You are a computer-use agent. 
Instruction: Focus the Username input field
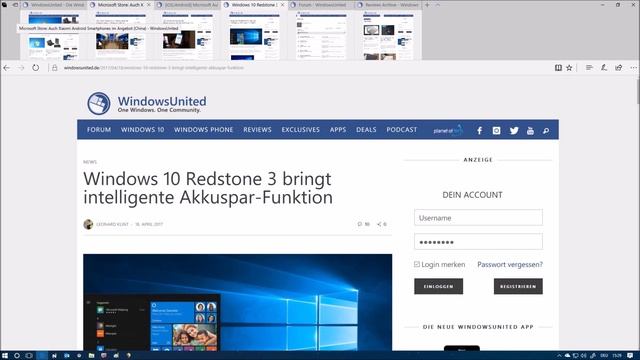[x=478, y=218]
